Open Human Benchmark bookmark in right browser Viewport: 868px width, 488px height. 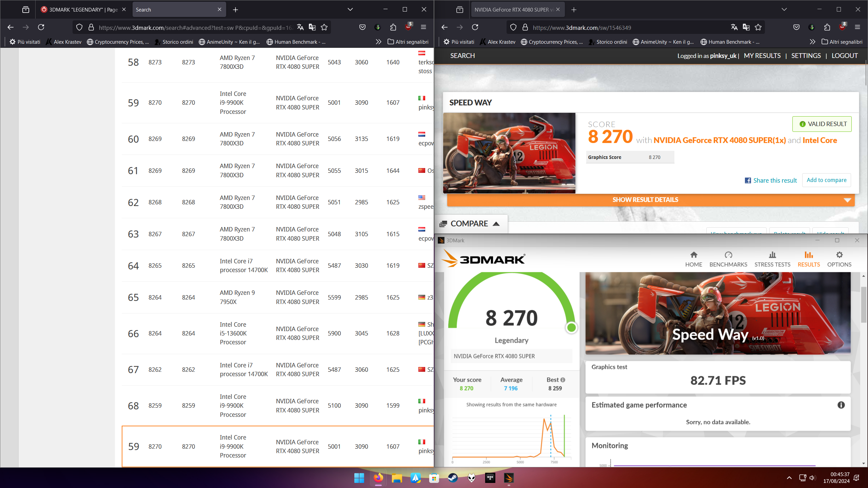coord(730,42)
